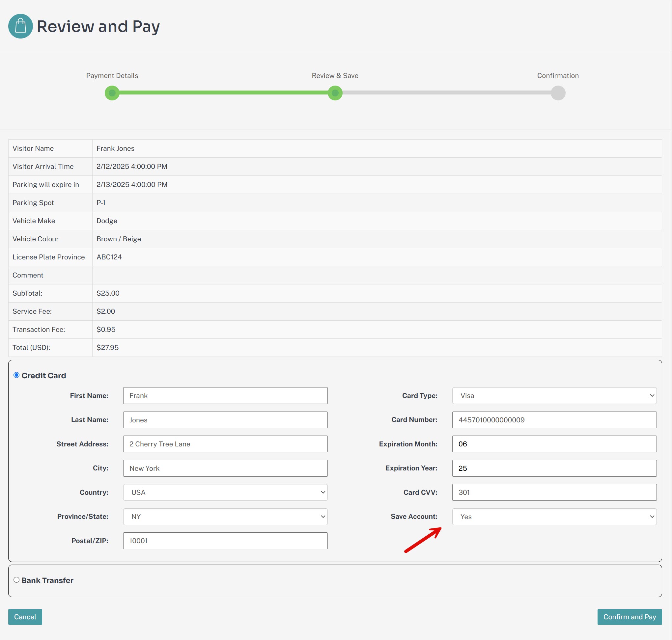Open the Card Type dropdown
The height and width of the screenshot is (640, 672).
[x=554, y=395]
